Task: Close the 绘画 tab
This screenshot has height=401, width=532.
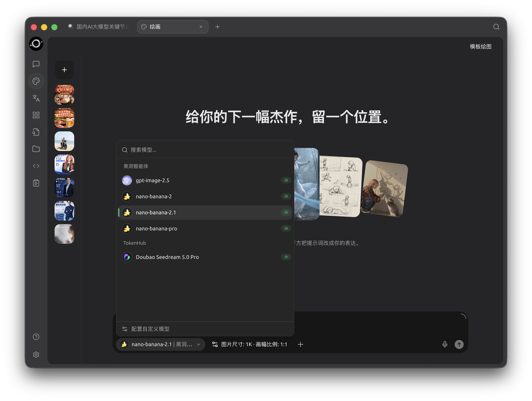Action: click(x=201, y=27)
